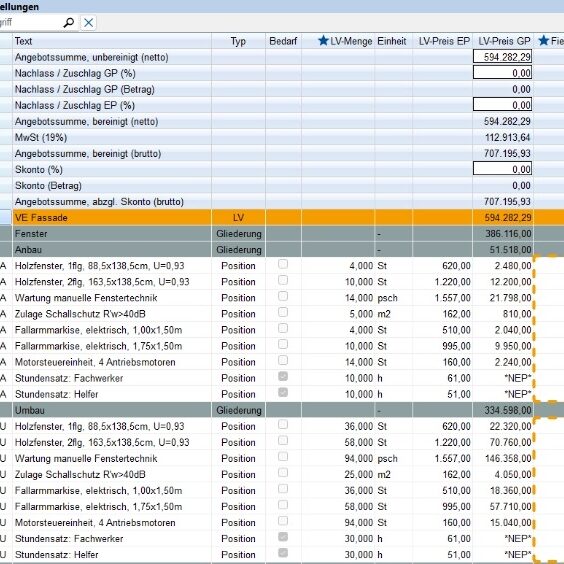
Task: Sort by the LV-Preis EP column header
Action: click(444, 41)
